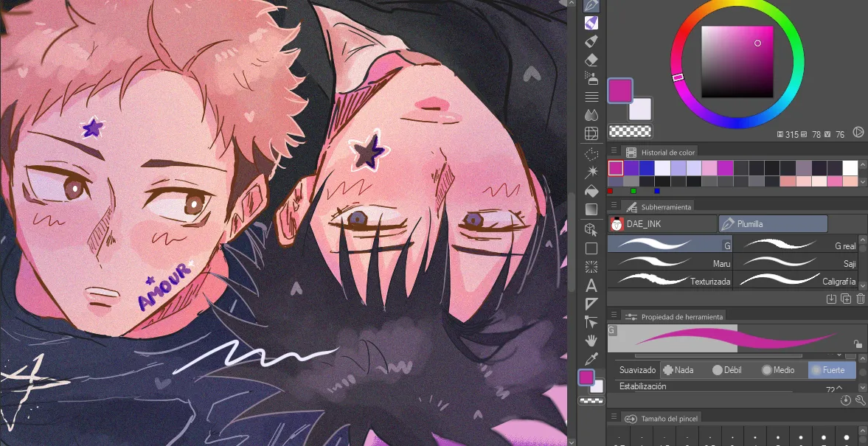868x446 pixels.
Task: Import sub tool with the download-arrow icon
Action: [831, 299]
